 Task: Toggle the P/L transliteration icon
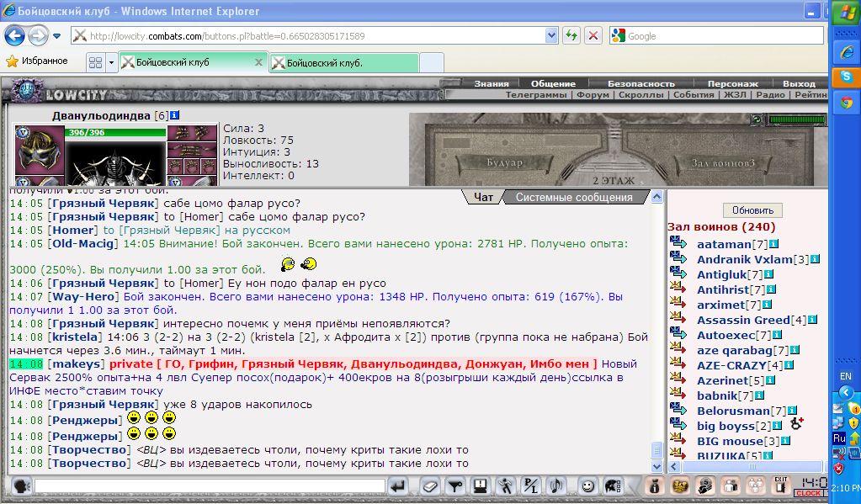tap(531, 485)
